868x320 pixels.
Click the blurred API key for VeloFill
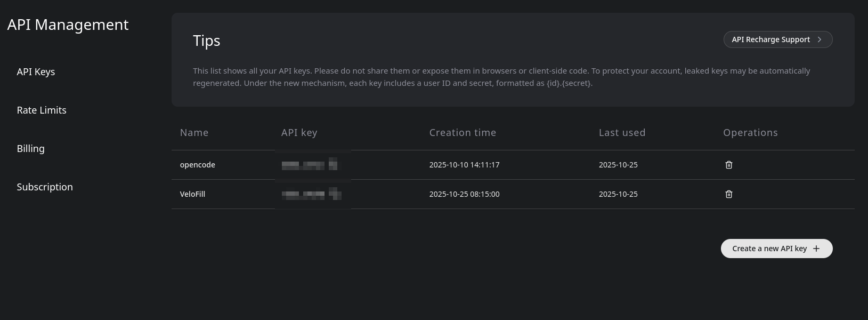311,194
